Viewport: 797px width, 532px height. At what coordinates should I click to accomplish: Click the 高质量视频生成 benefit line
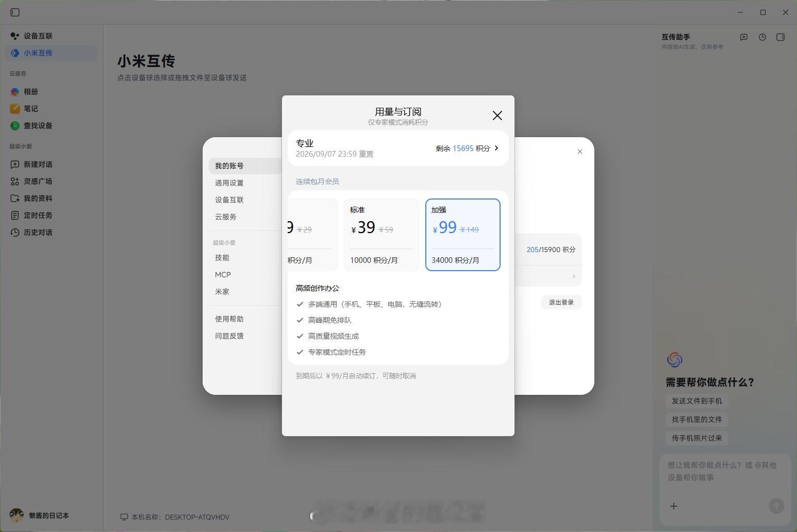coord(334,336)
